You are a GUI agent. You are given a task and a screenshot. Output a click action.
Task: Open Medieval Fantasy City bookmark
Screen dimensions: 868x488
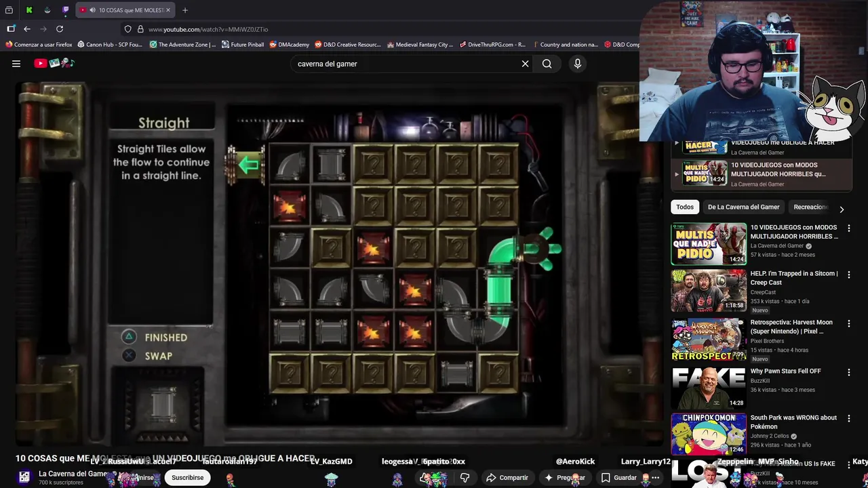coord(420,45)
